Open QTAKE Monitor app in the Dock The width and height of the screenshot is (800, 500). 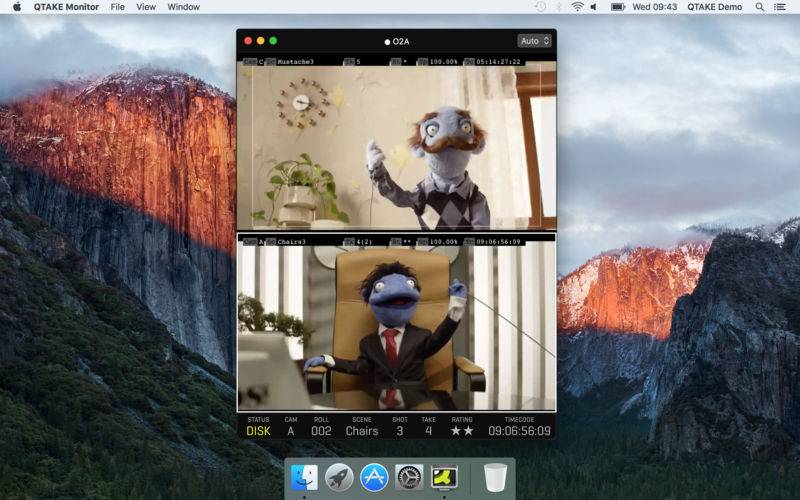pos(444,478)
